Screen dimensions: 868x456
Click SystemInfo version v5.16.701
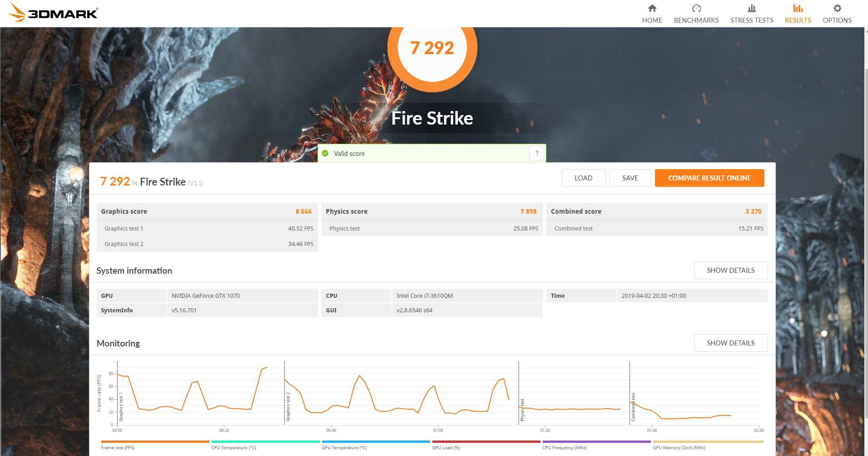tap(242, 310)
